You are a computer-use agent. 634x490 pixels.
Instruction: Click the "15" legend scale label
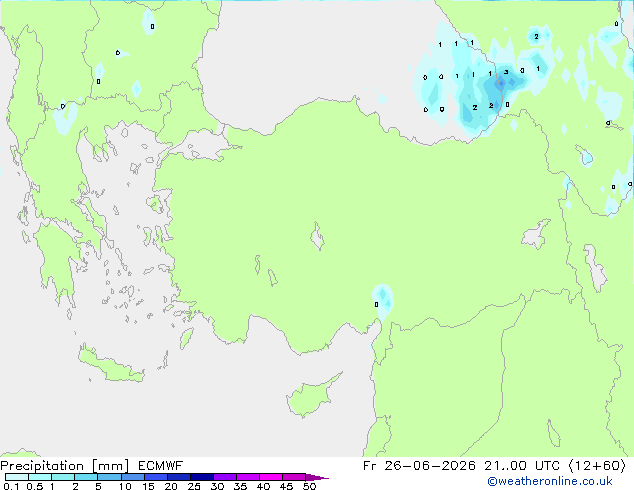tap(148, 486)
